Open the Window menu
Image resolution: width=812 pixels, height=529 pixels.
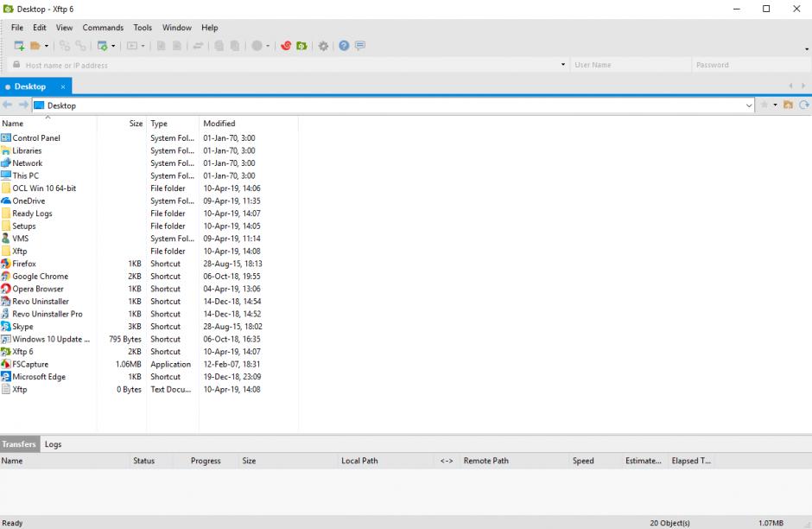point(177,28)
